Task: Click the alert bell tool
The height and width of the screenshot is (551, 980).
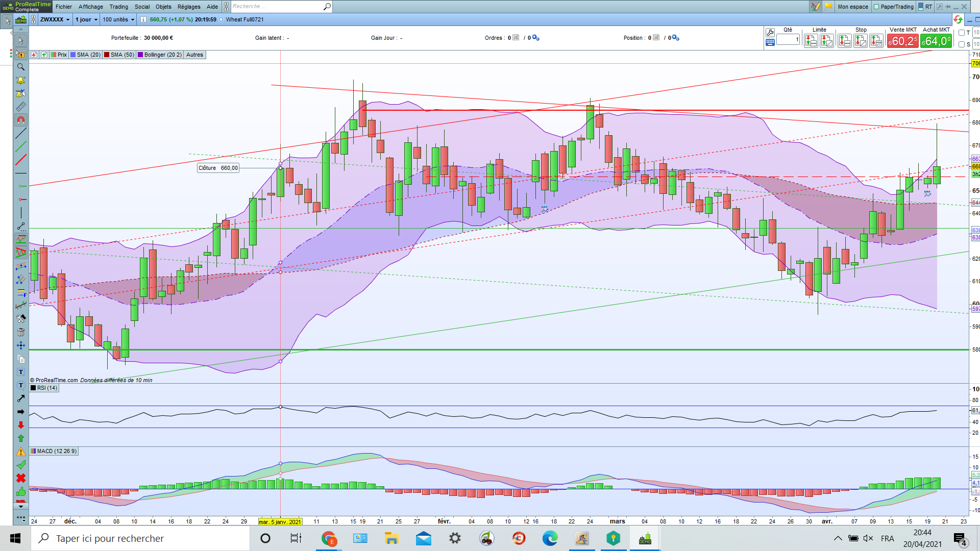Action: click(x=20, y=80)
